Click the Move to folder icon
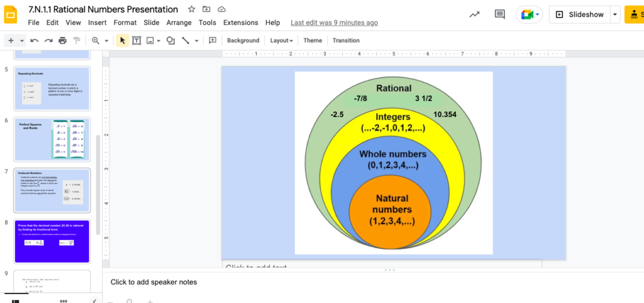The image size is (644, 303). coord(207,9)
